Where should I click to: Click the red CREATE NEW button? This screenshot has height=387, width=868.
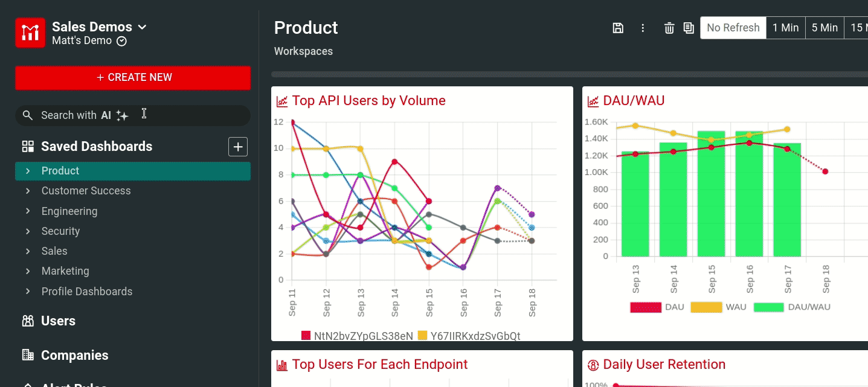(x=133, y=77)
